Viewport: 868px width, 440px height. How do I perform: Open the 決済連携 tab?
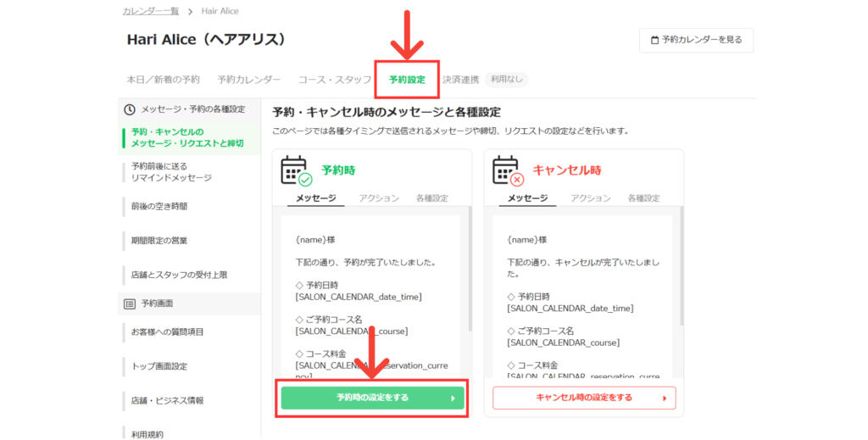tap(460, 80)
